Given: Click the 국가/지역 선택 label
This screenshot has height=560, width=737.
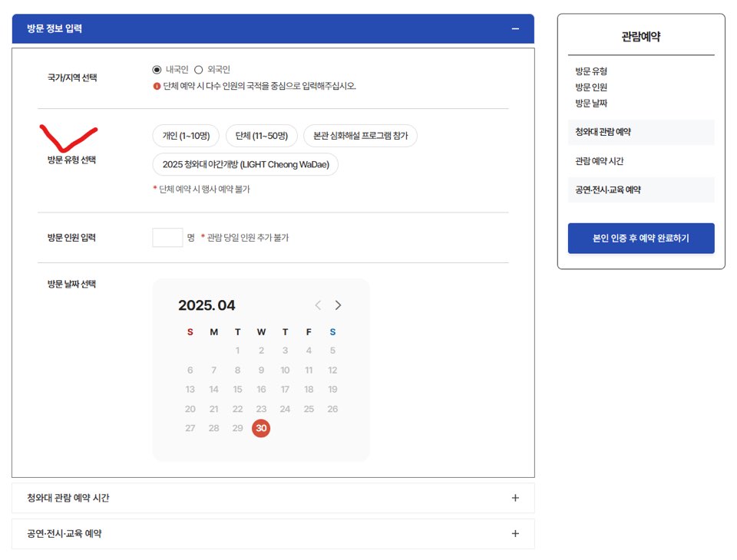Looking at the screenshot, I should [72, 77].
